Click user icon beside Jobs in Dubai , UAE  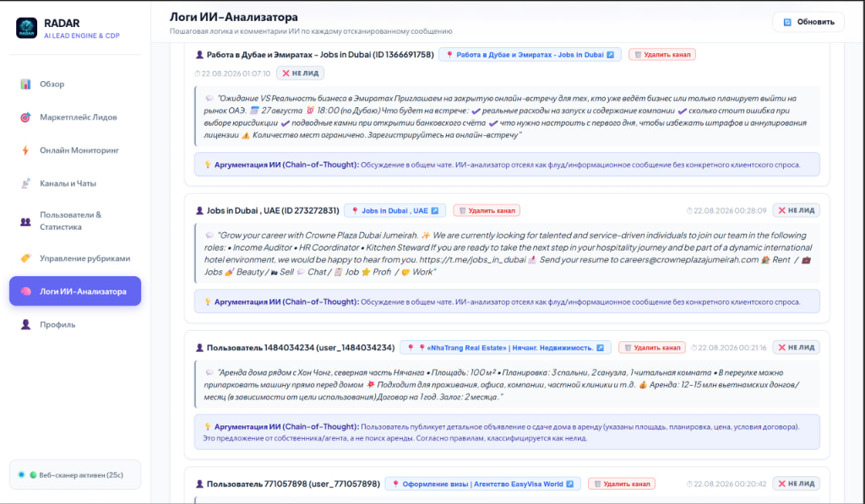tap(199, 211)
